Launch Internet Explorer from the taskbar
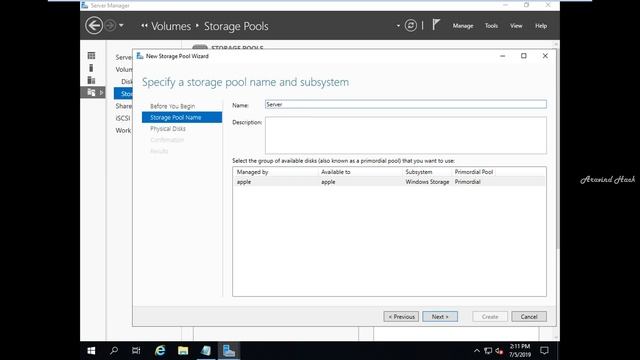 [x=160, y=351]
